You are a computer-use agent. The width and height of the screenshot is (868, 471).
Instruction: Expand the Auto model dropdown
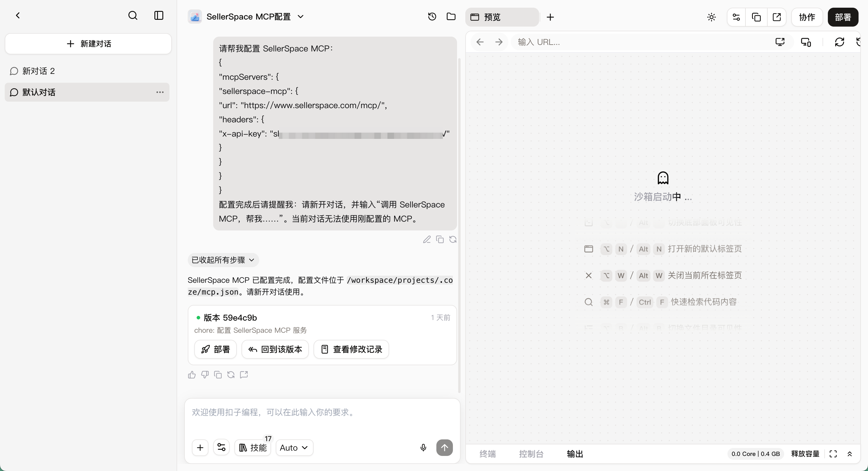[294, 448]
